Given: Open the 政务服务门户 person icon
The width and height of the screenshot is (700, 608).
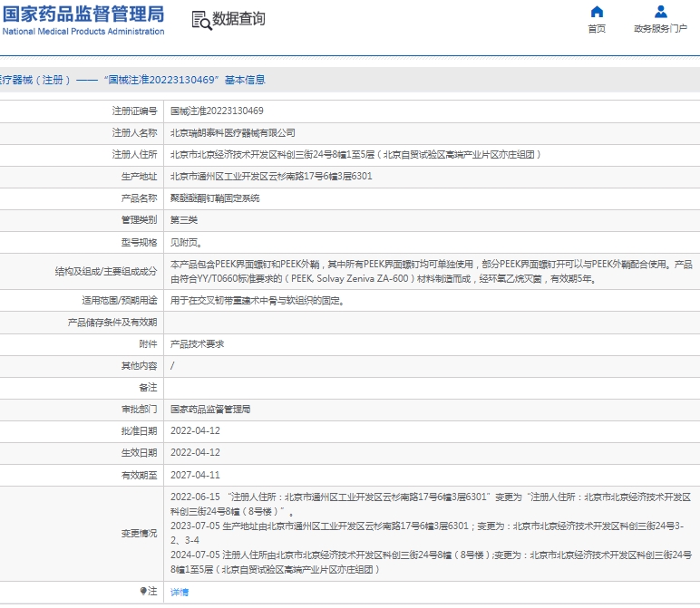Looking at the screenshot, I should (x=660, y=12).
